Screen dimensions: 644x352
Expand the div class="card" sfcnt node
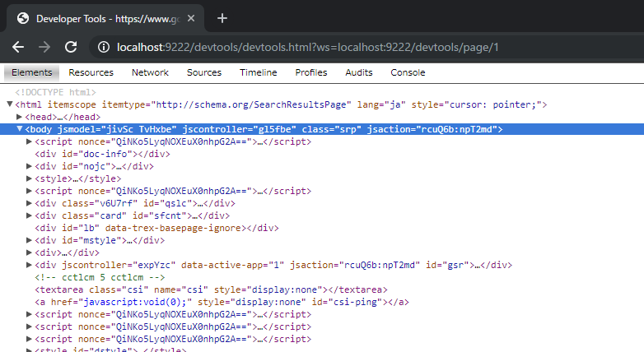(x=29, y=215)
